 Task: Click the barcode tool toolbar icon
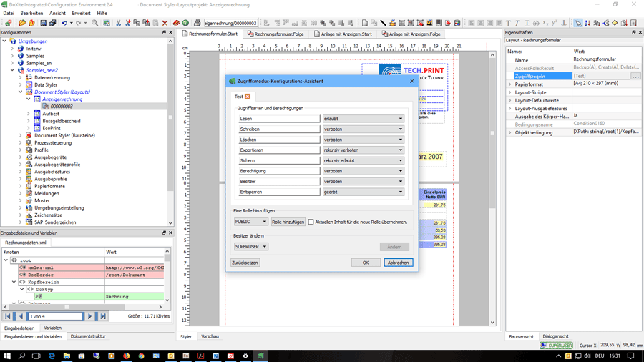439,23
